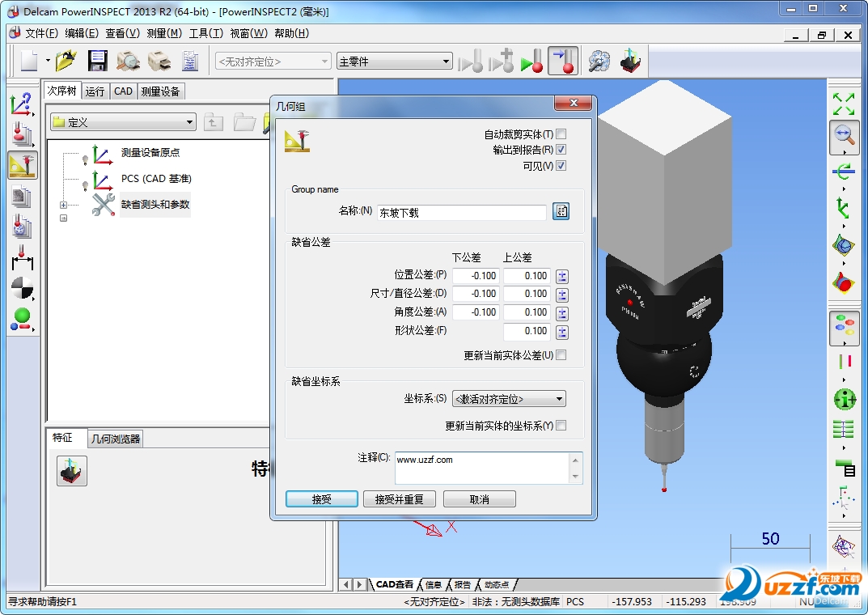The image size is (868, 615).
Task: Click the probe machine icon in toolbar
Action: (x=630, y=61)
